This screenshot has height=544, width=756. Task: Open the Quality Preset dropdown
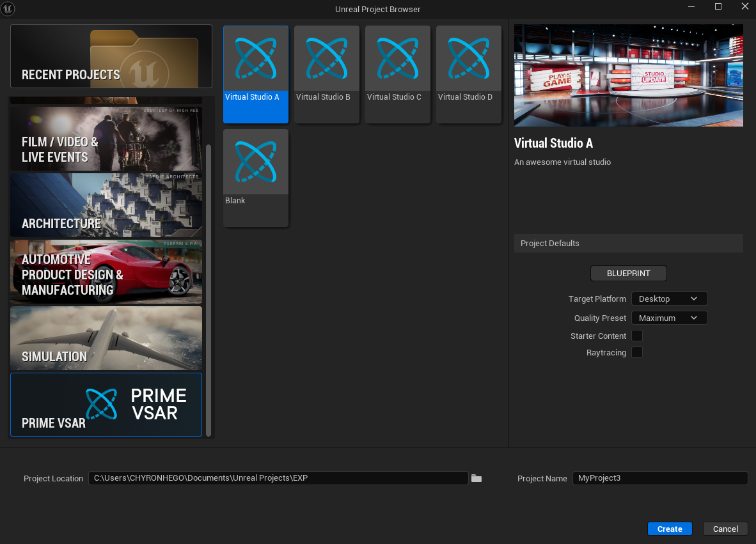669,318
